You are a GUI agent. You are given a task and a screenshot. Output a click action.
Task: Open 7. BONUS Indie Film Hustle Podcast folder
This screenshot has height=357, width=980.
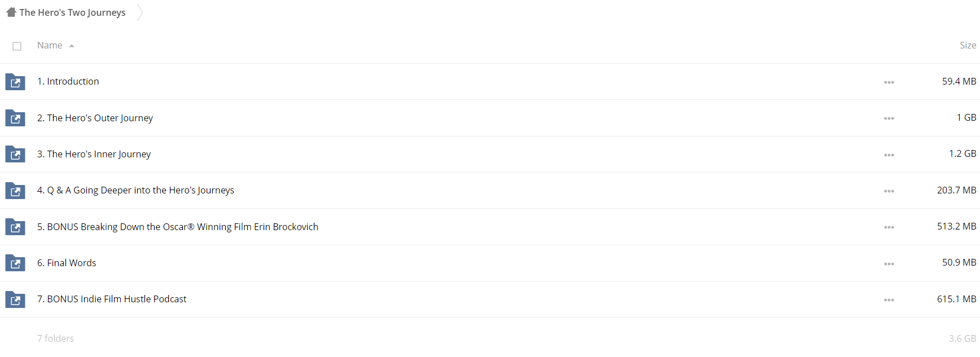click(x=112, y=299)
